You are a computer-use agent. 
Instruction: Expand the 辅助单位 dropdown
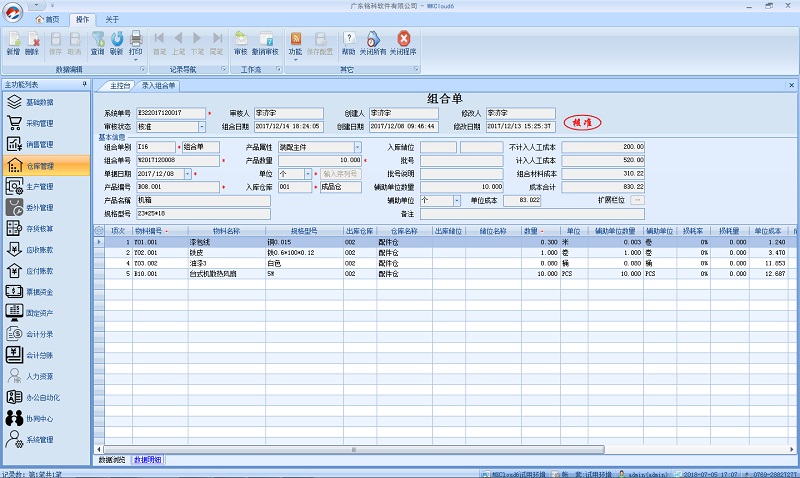457,200
